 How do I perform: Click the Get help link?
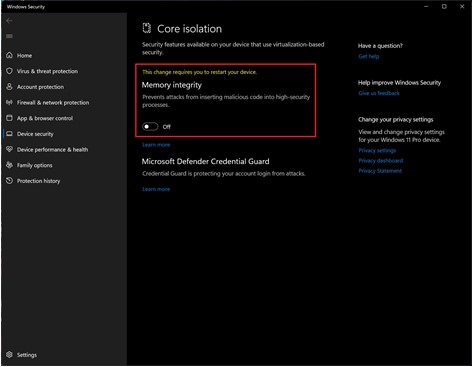(x=369, y=56)
